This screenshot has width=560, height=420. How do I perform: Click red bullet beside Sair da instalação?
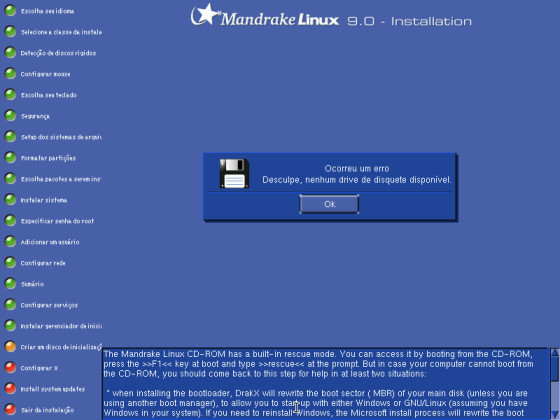click(x=10, y=410)
